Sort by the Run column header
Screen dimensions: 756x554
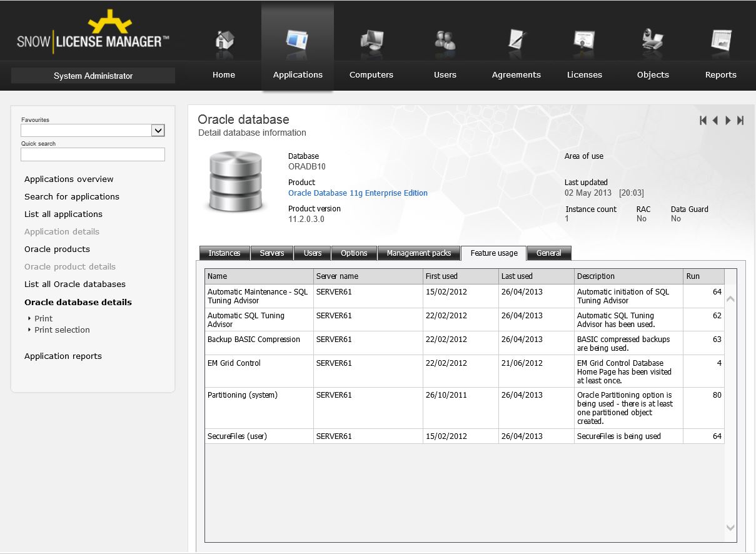click(x=703, y=276)
